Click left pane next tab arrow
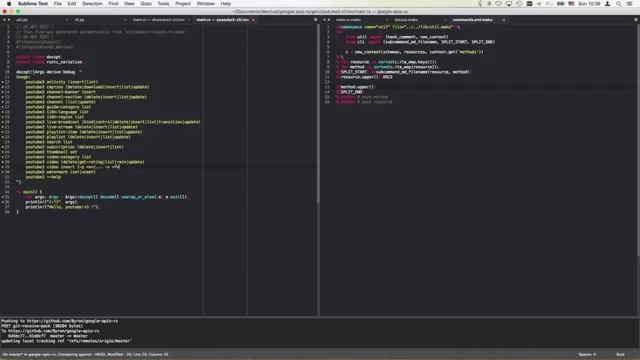 tap(9, 20)
